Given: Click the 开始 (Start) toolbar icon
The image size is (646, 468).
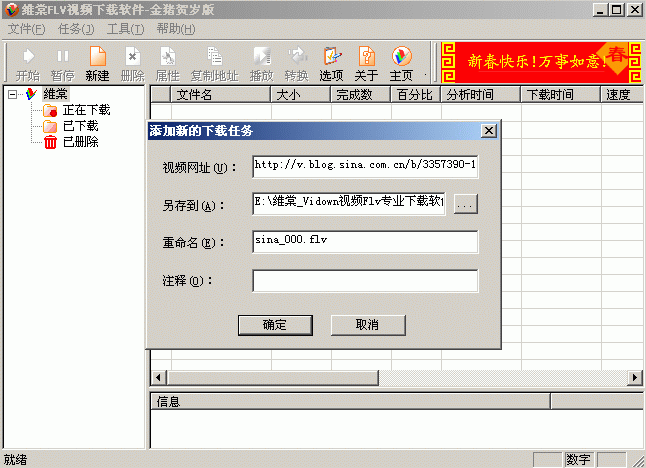Looking at the screenshot, I should point(28,58).
